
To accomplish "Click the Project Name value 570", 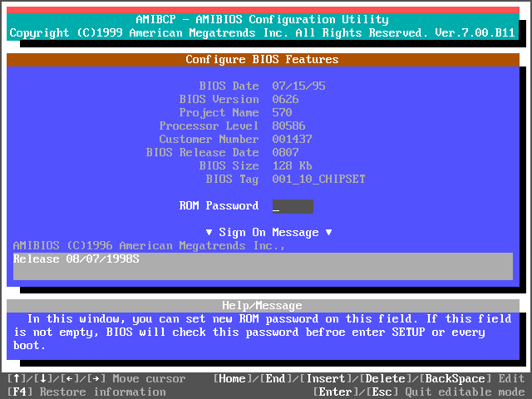I will point(282,113).
